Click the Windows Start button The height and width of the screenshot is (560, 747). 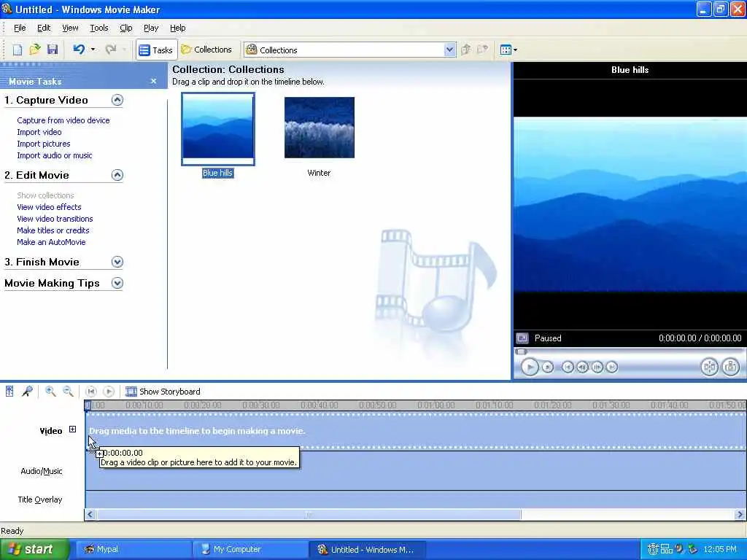coord(34,550)
